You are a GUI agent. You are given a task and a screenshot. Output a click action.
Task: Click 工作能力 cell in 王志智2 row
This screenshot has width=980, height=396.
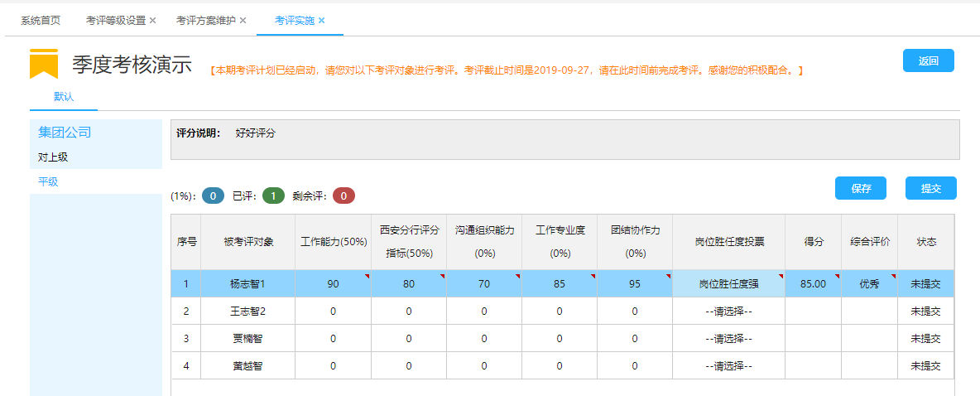pyautogui.click(x=333, y=311)
